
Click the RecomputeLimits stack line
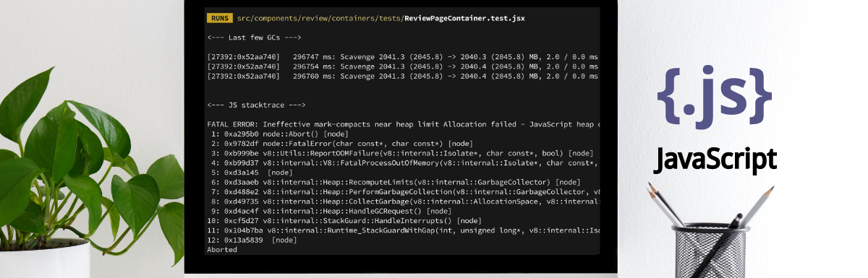(393, 182)
